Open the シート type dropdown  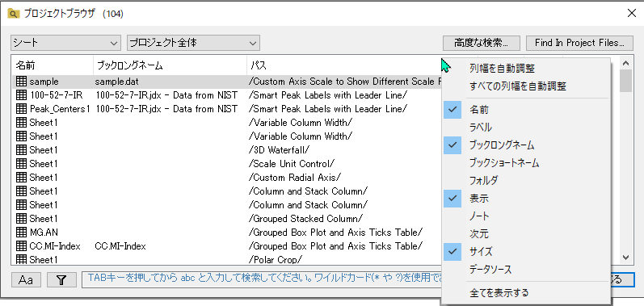65,43
